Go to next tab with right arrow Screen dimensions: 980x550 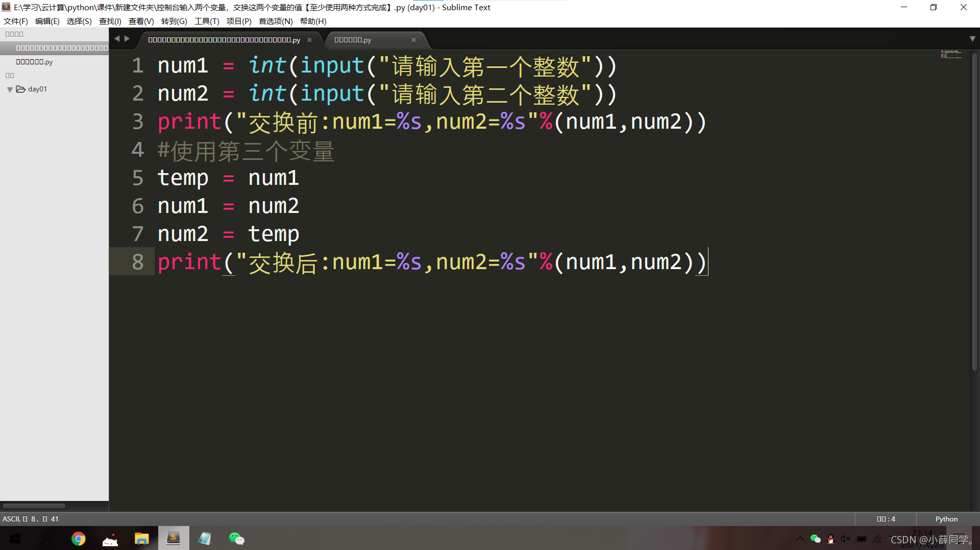point(127,39)
